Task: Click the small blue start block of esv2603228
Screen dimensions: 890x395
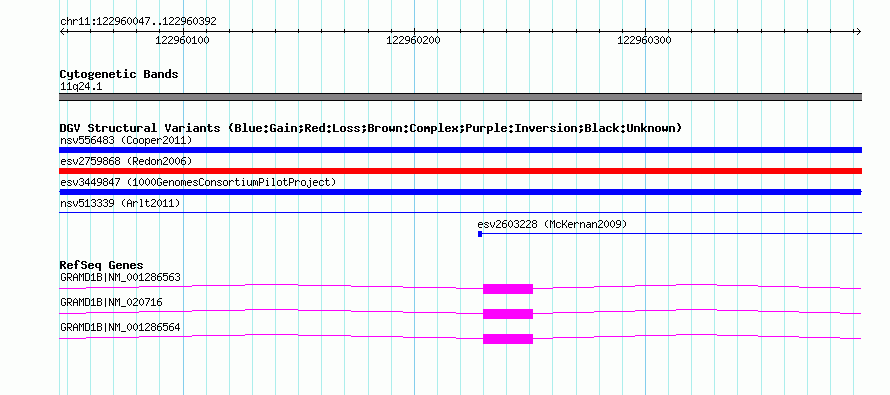Action: click(480, 234)
